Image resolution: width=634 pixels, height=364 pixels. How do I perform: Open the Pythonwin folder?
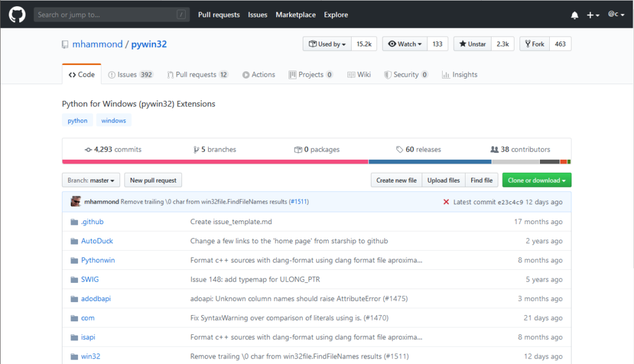point(98,260)
